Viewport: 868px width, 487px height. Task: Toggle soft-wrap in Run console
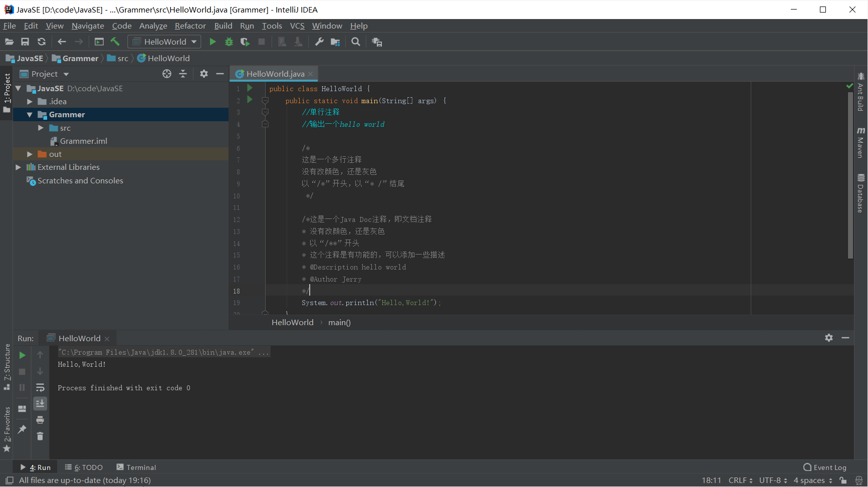[x=40, y=387]
